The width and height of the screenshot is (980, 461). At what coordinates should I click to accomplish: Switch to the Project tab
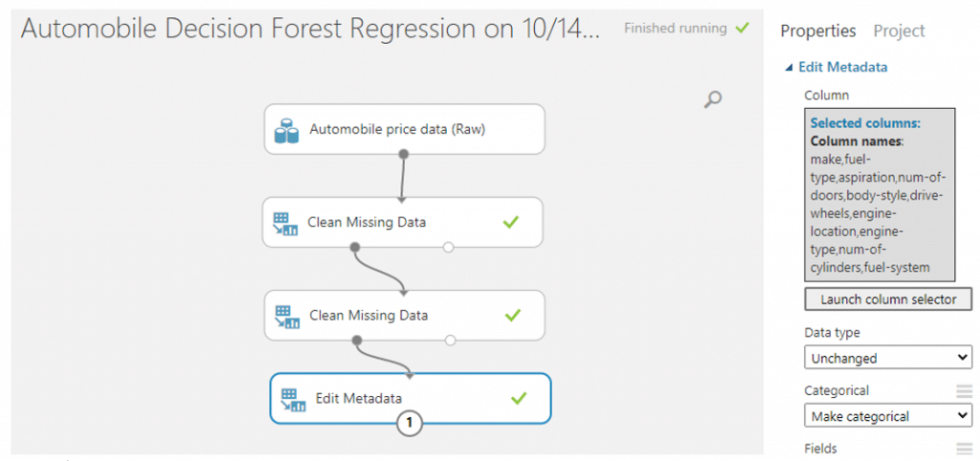pos(900,31)
